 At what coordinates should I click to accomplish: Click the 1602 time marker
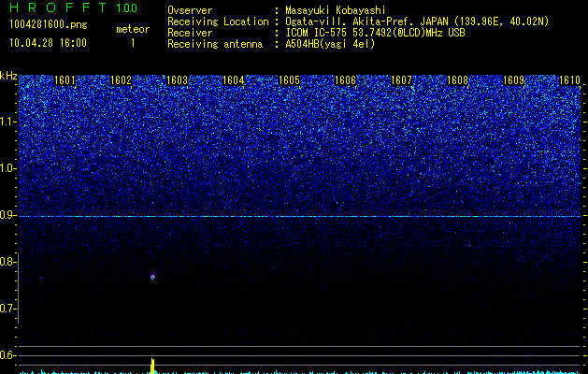[122, 80]
